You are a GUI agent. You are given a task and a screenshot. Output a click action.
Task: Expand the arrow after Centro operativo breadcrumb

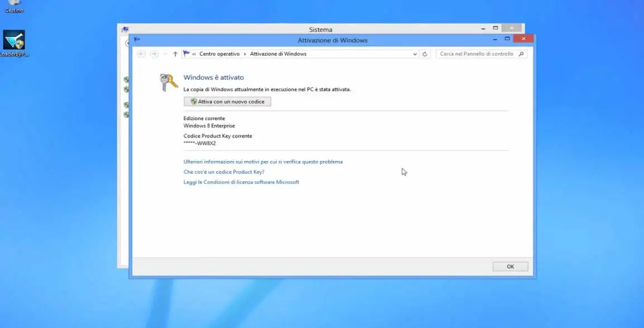245,54
